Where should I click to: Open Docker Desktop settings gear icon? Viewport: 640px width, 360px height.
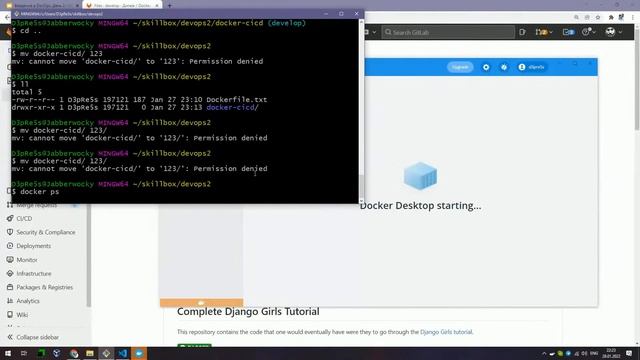(486, 67)
